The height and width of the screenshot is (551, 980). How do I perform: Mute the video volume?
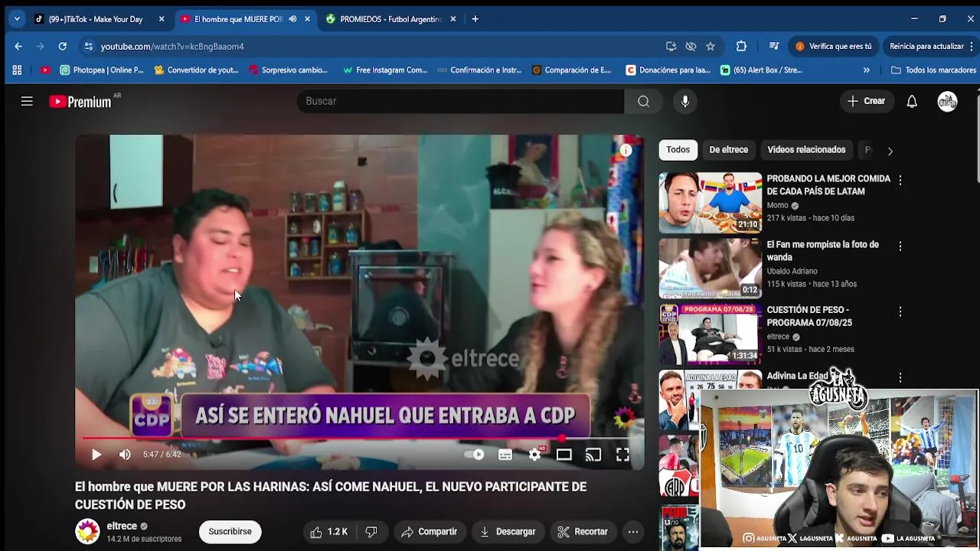coord(125,455)
